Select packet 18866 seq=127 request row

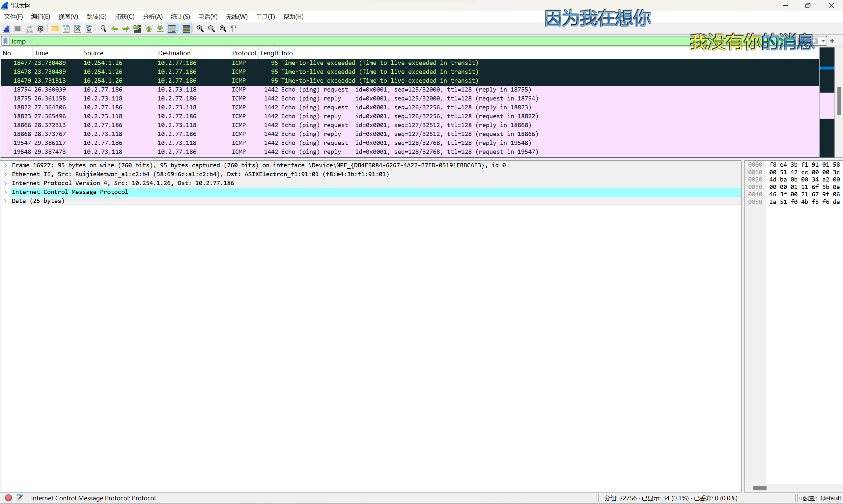409,125
